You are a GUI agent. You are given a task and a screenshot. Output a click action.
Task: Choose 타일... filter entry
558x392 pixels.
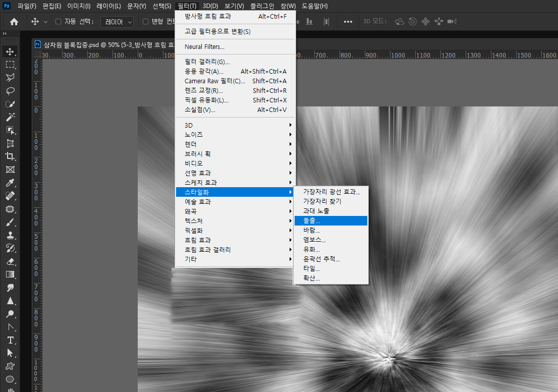(x=331, y=268)
